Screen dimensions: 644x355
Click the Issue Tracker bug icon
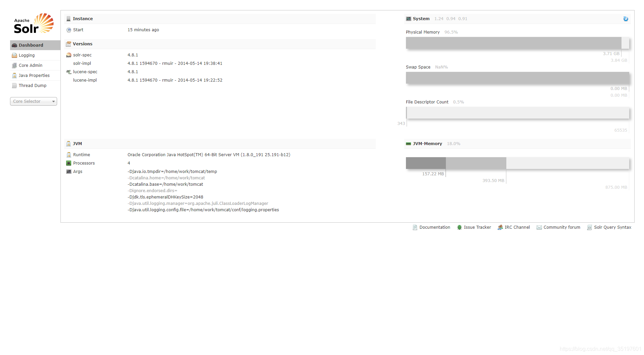[x=459, y=227]
